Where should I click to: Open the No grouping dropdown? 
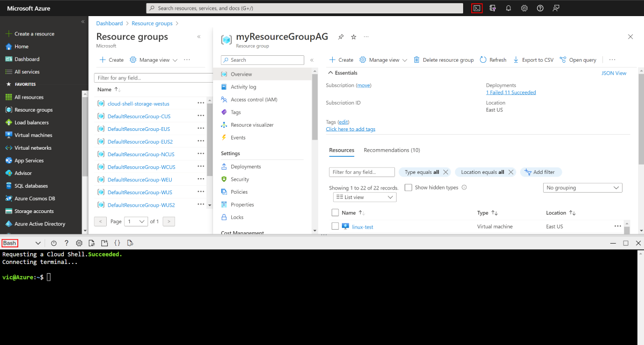pos(582,188)
